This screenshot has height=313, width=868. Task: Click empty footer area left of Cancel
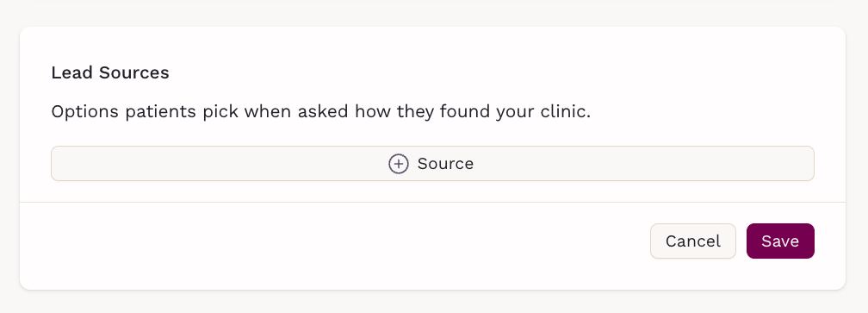tap(332, 241)
